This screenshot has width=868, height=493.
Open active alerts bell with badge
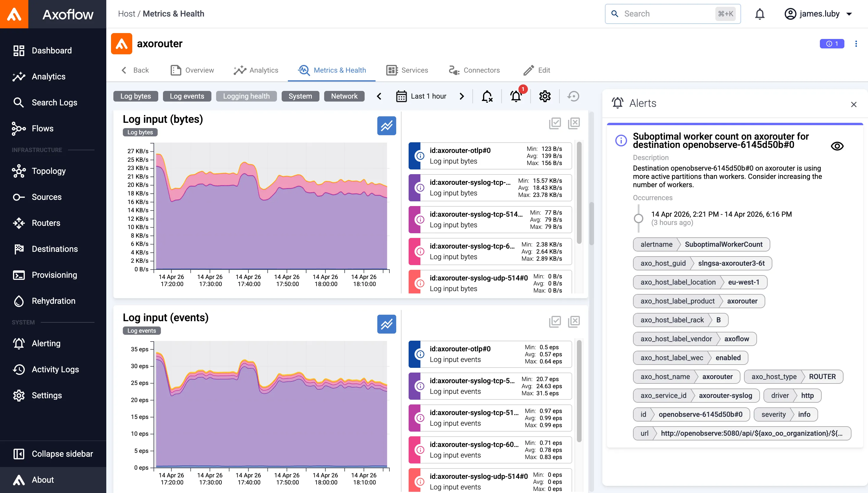(516, 96)
